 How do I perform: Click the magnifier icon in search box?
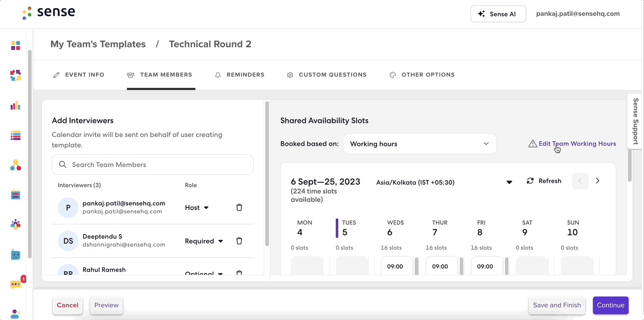click(63, 165)
